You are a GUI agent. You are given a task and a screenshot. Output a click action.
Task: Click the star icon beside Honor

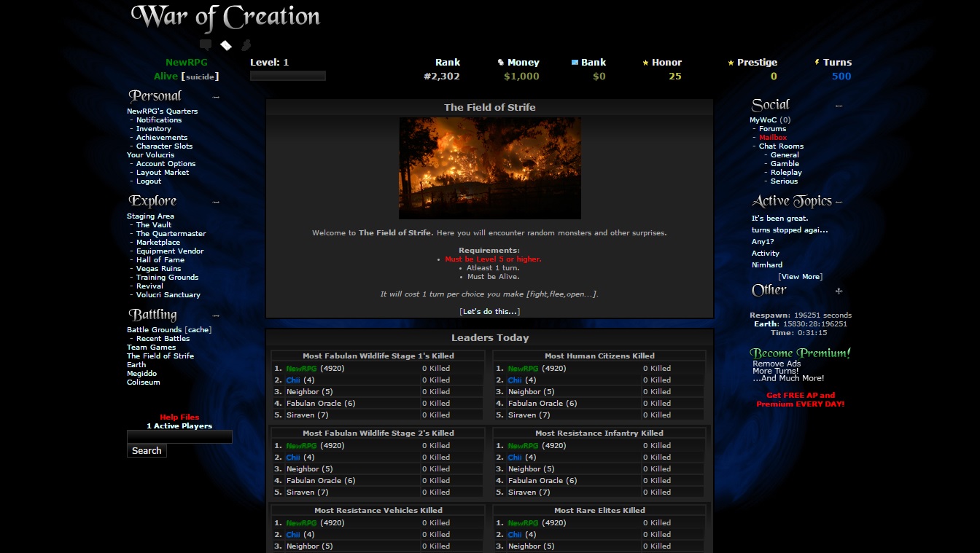(x=645, y=63)
